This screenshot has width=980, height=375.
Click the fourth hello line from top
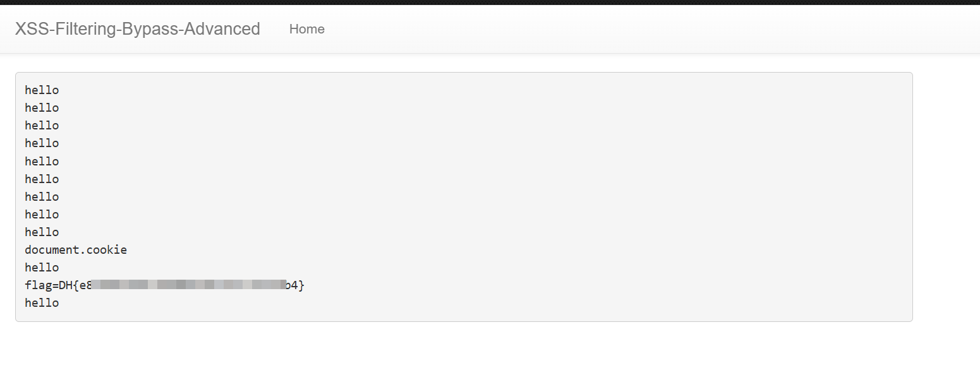[42, 143]
